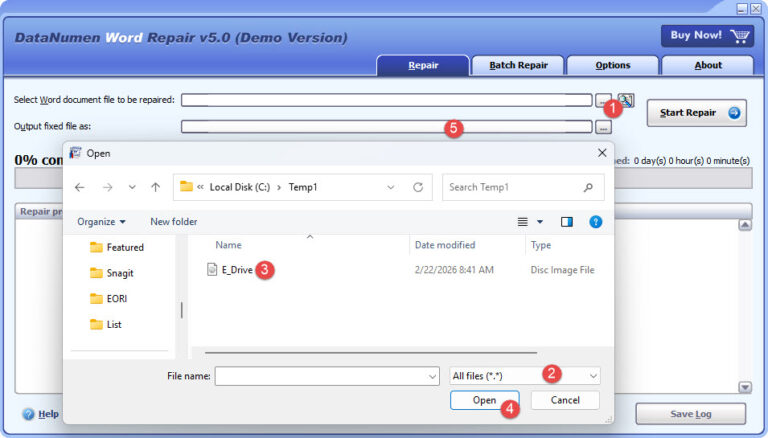This screenshot has width=768, height=438.
Task: Click Local Disk (C:) in address bar
Action: click(240, 187)
